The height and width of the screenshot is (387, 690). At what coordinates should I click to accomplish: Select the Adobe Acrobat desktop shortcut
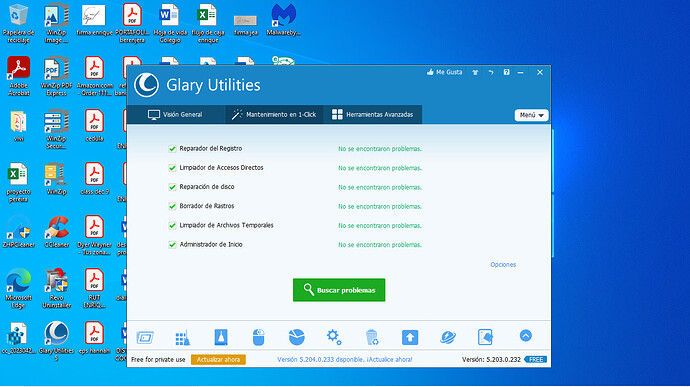point(18,76)
